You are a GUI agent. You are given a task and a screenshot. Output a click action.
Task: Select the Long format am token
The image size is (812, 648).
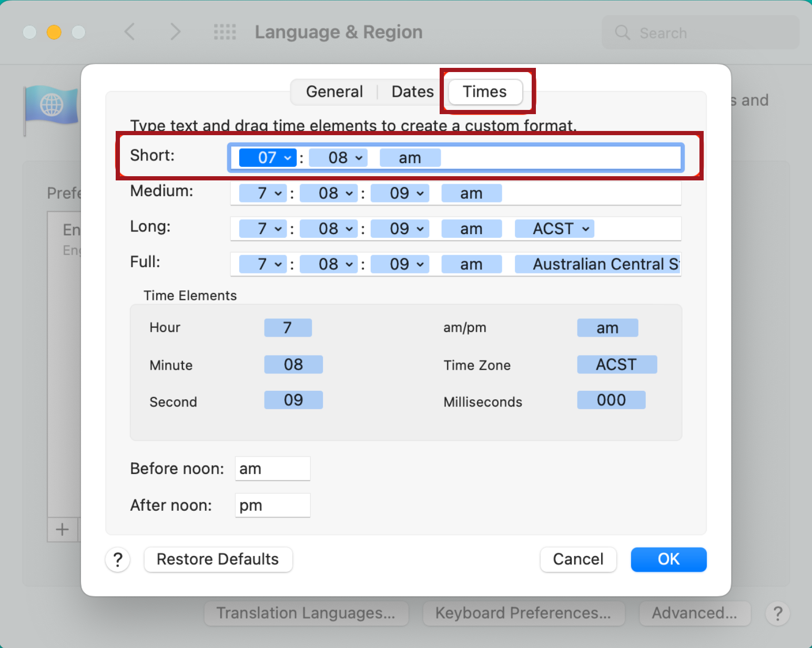click(471, 229)
